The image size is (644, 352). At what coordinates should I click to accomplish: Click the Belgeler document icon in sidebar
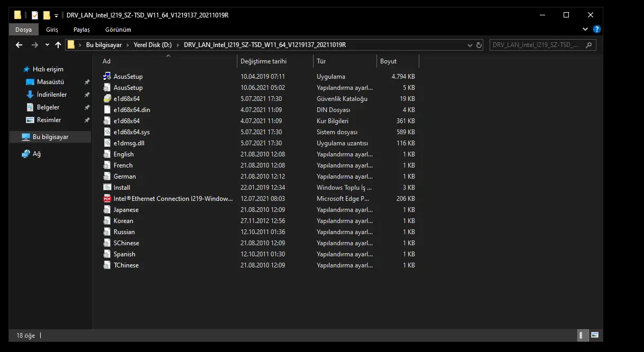point(30,107)
